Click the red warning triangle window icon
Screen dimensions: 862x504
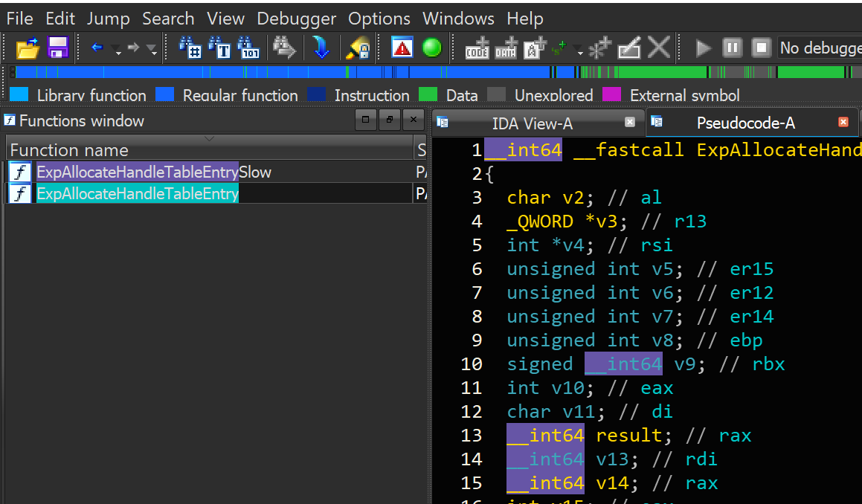coord(402,48)
